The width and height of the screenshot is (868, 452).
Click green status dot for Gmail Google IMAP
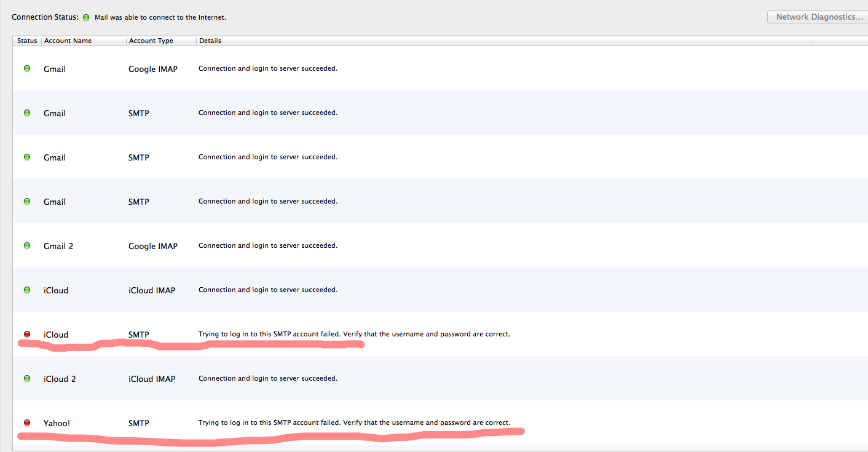(x=27, y=68)
